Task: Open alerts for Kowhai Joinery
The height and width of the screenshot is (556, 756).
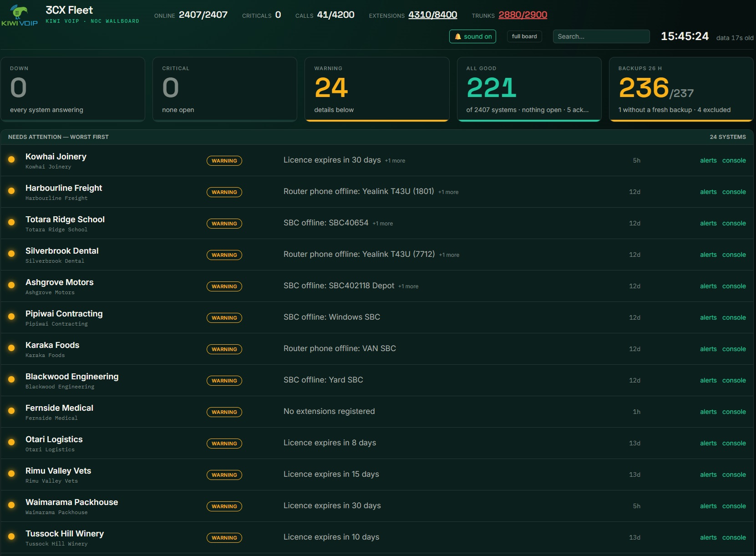Action: click(x=708, y=160)
